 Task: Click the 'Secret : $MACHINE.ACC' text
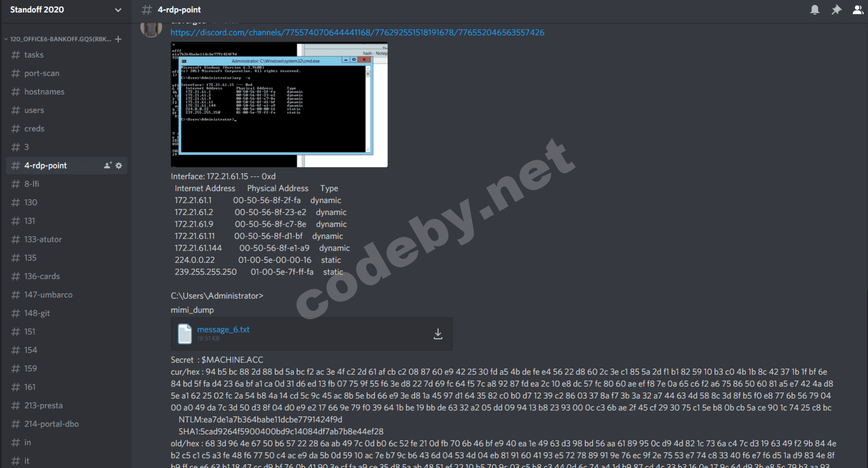pos(217,360)
